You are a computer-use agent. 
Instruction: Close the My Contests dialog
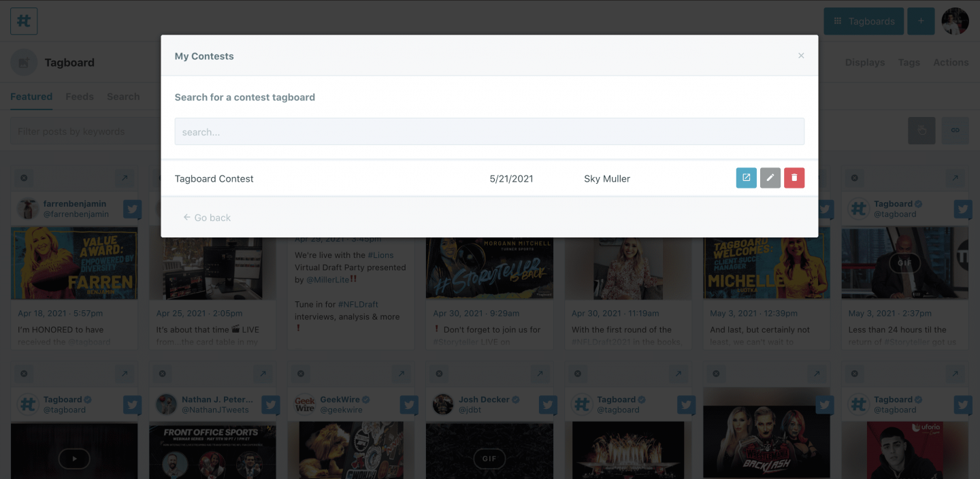pyautogui.click(x=801, y=55)
